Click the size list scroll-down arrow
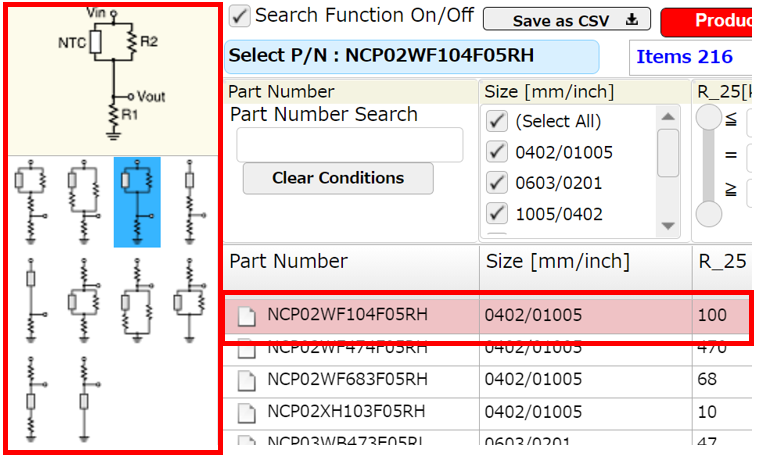 pyautogui.click(x=668, y=226)
